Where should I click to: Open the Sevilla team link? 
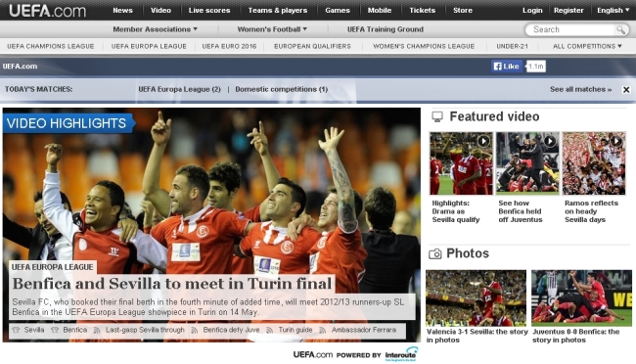point(34,330)
